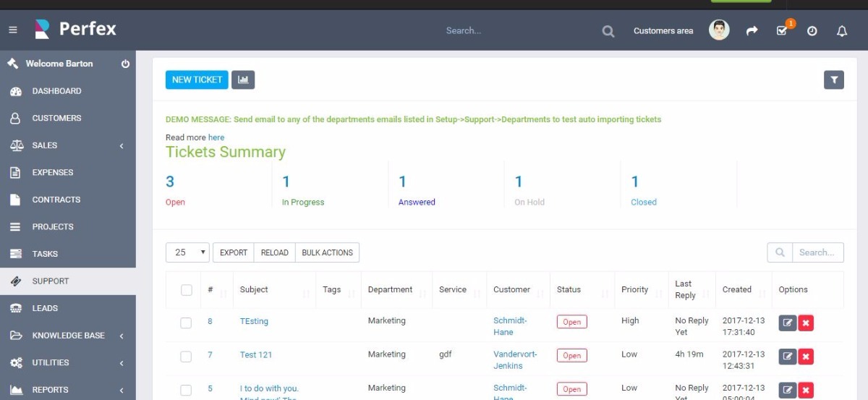Click the EXPORT button
The height and width of the screenshot is (400, 868).
[234, 252]
